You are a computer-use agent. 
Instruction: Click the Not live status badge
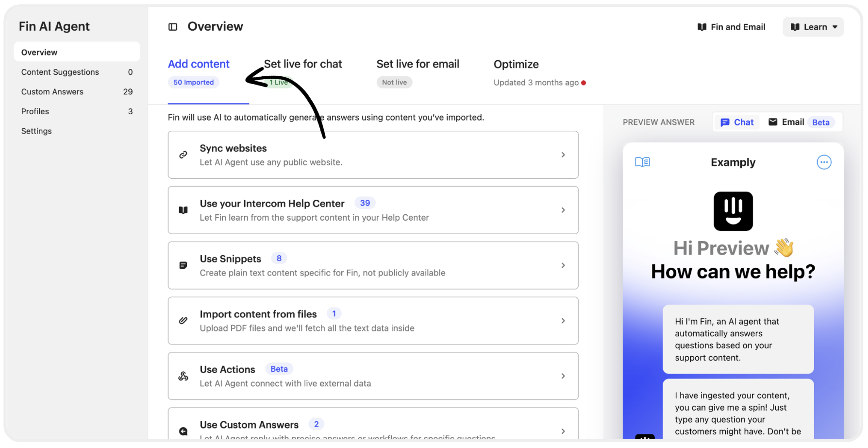tap(394, 83)
